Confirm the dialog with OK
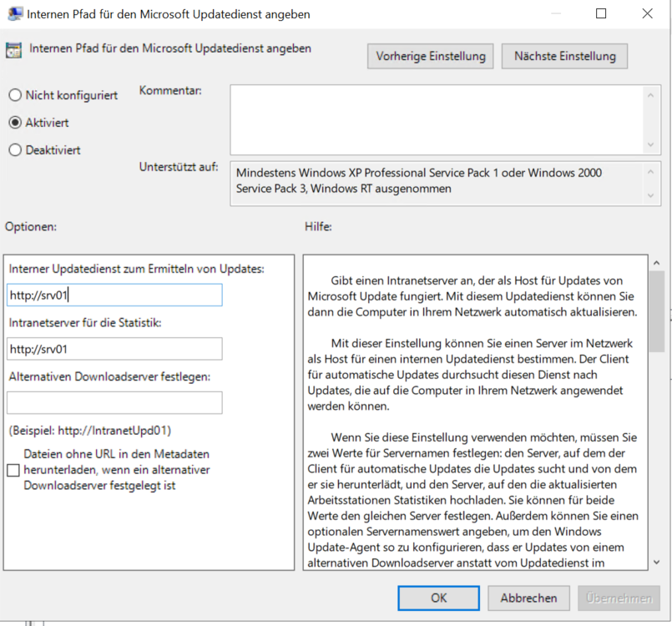The width and height of the screenshot is (672, 626). click(438, 598)
